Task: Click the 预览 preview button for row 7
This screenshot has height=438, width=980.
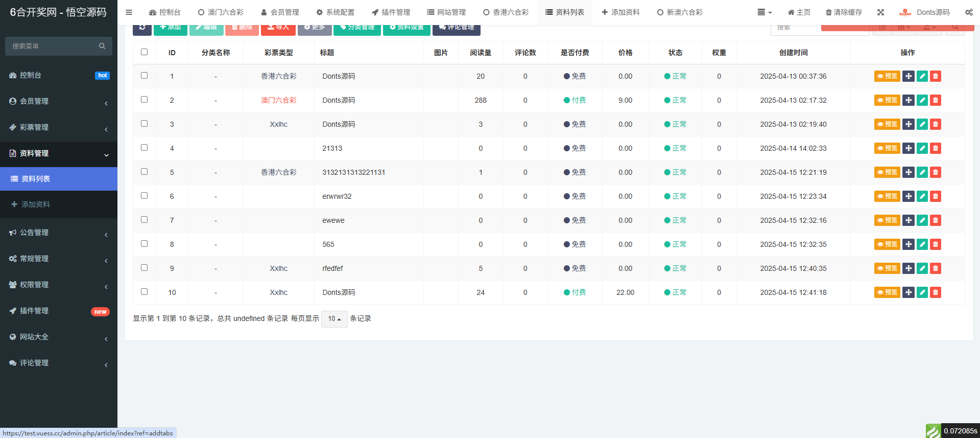Action: click(887, 220)
